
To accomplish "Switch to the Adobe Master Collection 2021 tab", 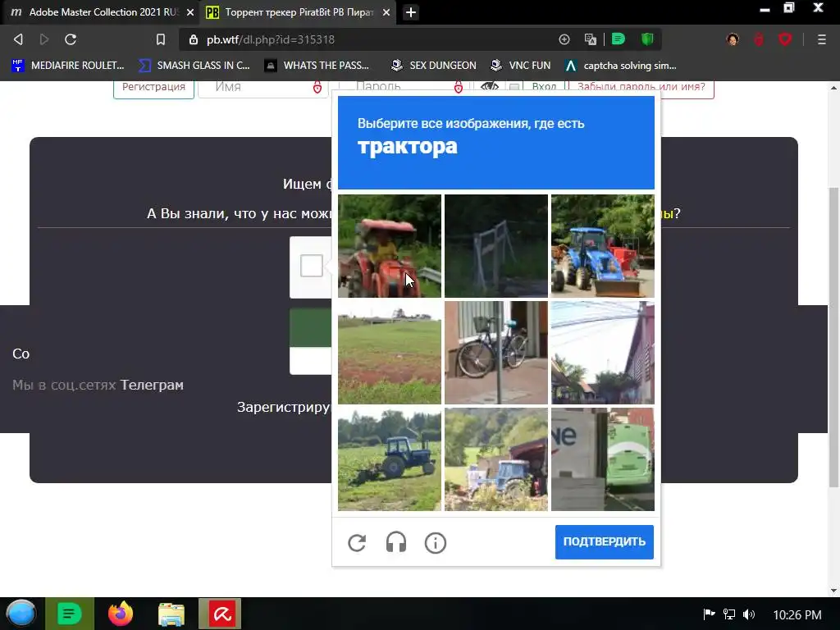I will 99,12.
